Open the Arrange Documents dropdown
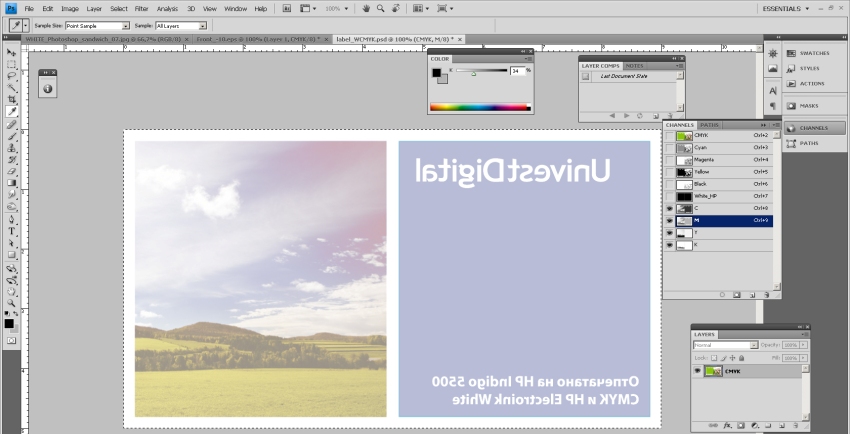 point(421,9)
